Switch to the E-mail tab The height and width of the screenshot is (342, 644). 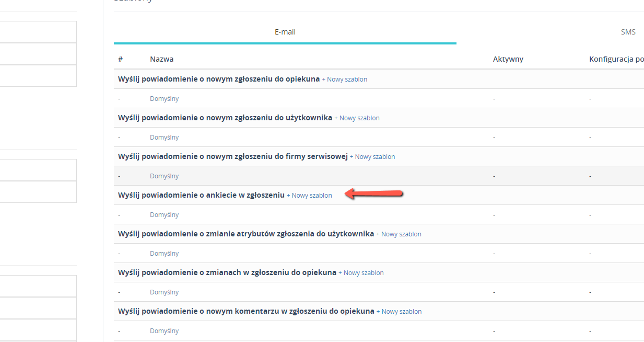pos(285,32)
